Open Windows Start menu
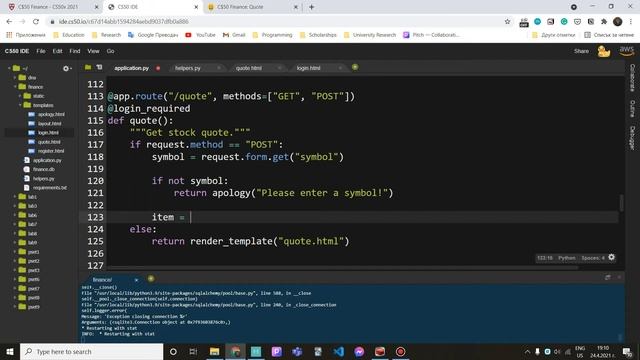Image resolution: width=640 pixels, height=360 pixels. tap(10, 351)
